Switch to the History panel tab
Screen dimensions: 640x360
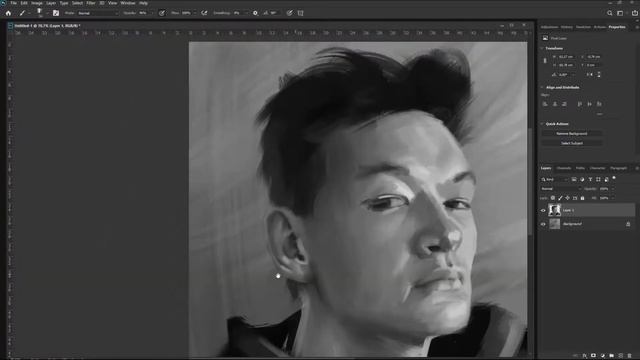click(567, 27)
